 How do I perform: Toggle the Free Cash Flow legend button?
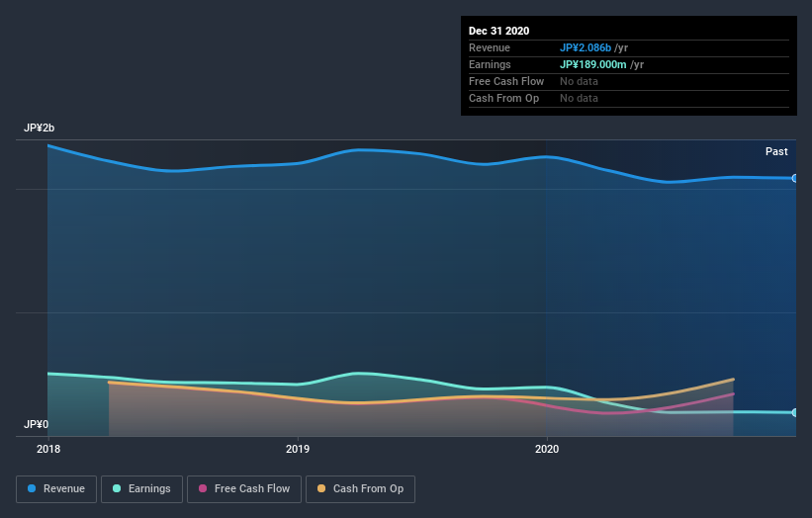[244, 489]
